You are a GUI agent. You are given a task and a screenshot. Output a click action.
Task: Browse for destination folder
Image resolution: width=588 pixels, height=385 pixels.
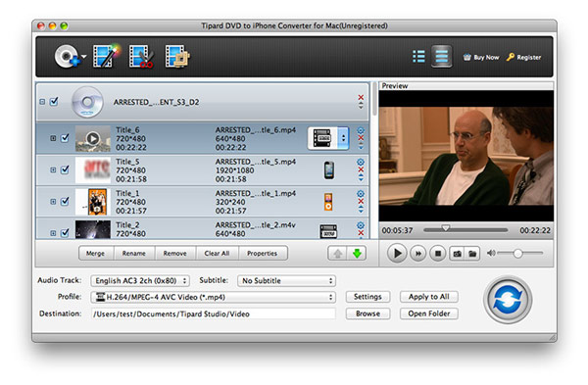pyautogui.click(x=367, y=313)
